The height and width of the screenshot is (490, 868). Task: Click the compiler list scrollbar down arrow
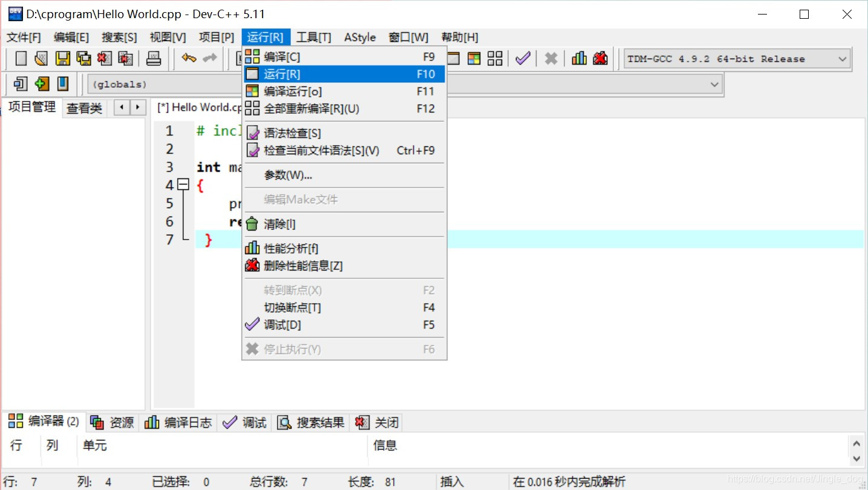(857, 459)
